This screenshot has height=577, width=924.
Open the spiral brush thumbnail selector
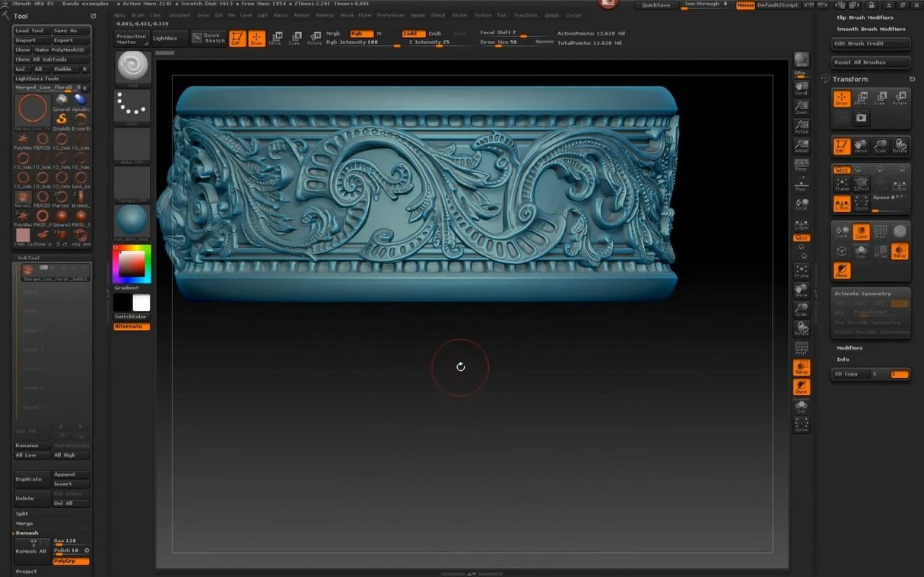(x=132, y=68)
